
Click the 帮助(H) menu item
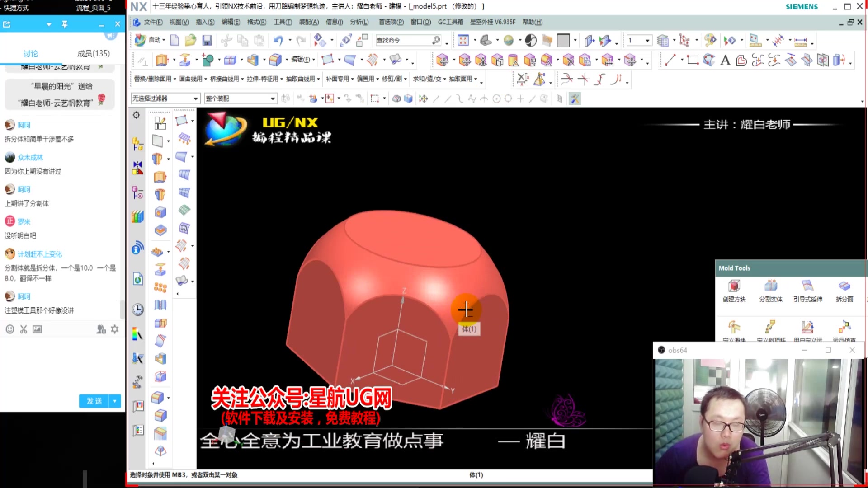[532, 22]
